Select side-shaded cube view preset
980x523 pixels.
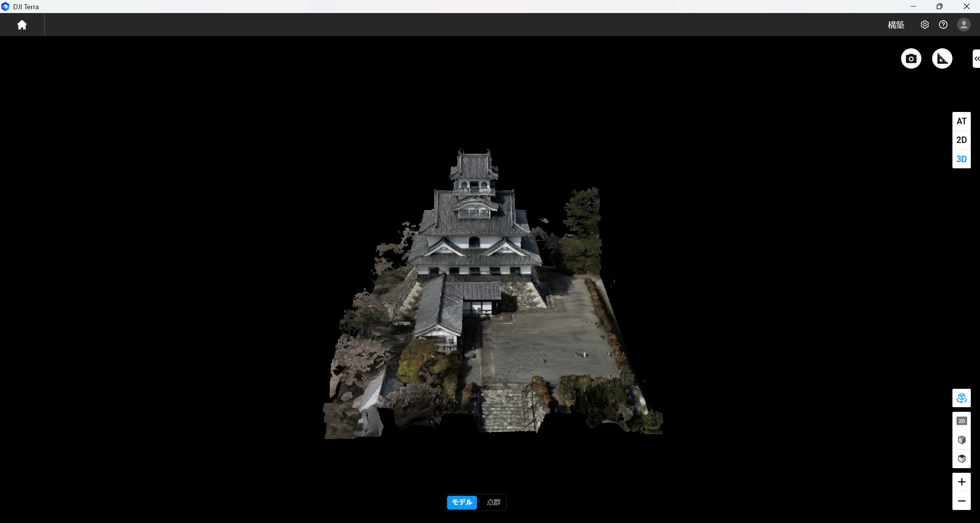coord(961,440)
